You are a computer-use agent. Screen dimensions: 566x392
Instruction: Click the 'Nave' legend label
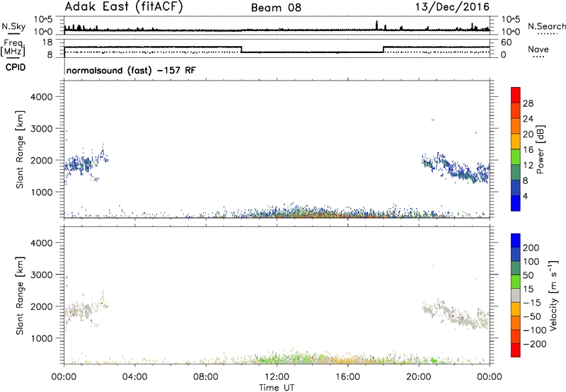[538, 50]
